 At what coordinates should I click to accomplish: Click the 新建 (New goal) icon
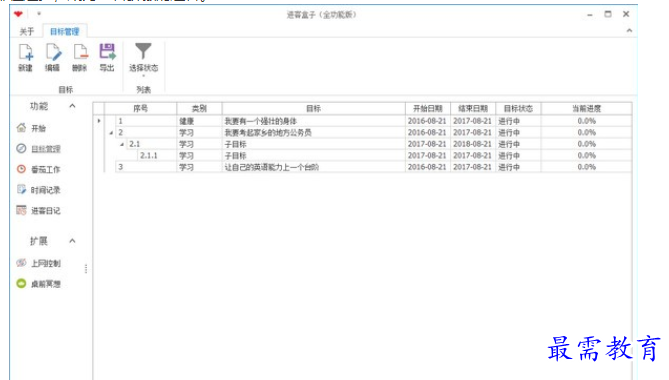click(26, 52)
